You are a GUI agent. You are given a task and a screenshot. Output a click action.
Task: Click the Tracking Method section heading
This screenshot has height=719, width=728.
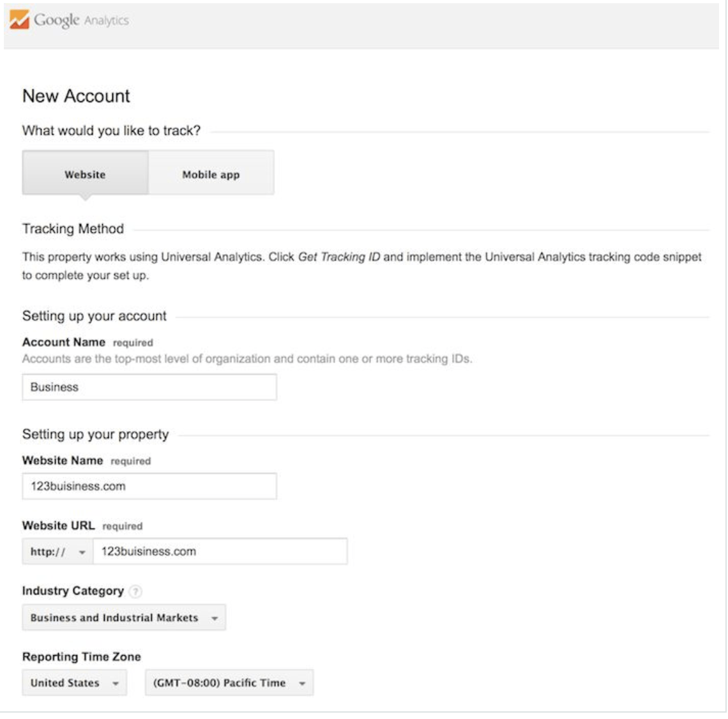coord(73,229)
